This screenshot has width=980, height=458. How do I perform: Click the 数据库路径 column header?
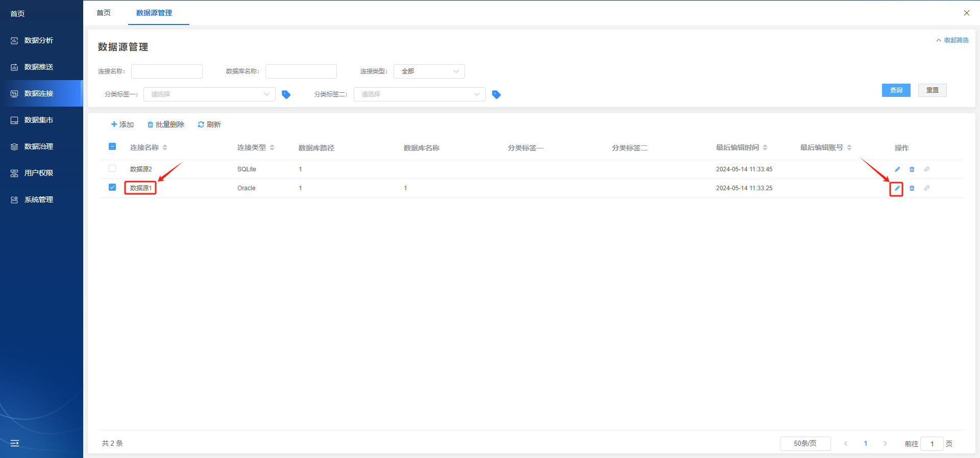(x=316, y=148)
